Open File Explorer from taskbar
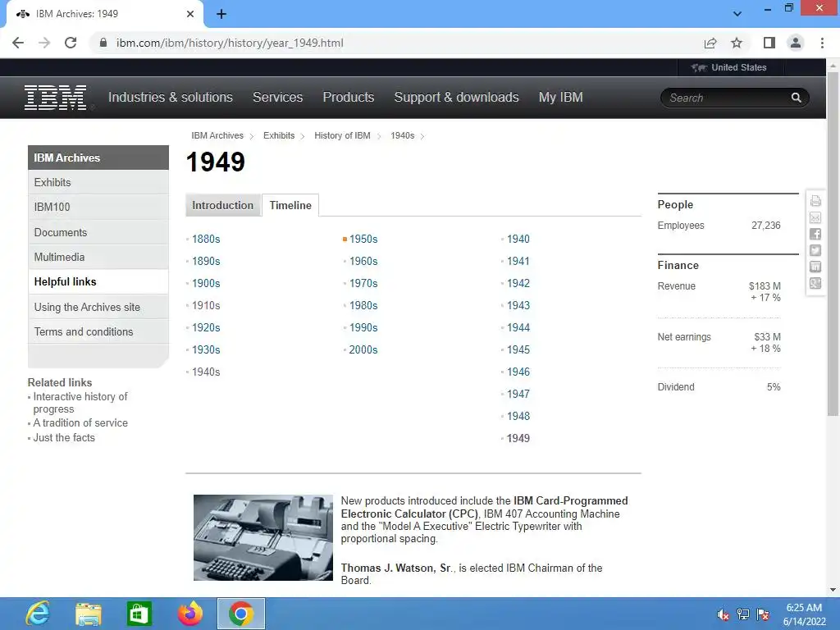Viewport: 840px width, 630px height. point(89,614)
